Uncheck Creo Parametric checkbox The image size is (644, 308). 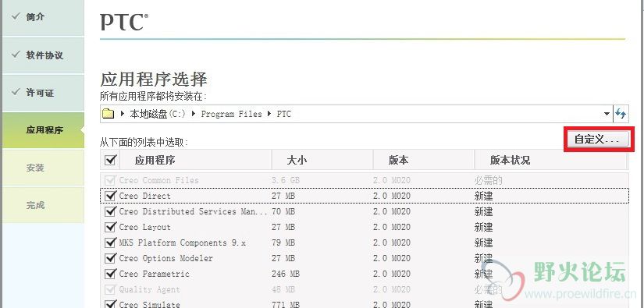[110, 274]
